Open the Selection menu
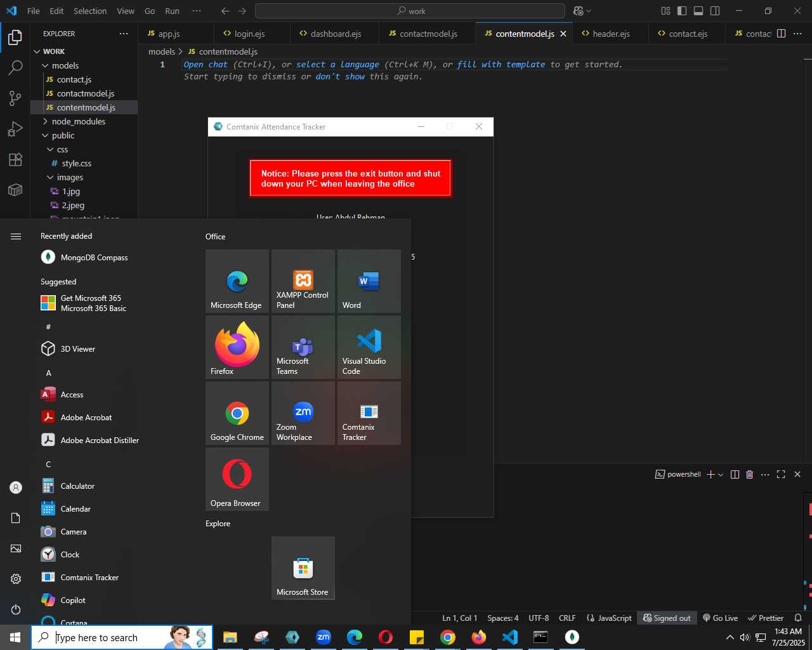This screenshot has width=812, height=650. click(90, 11)
